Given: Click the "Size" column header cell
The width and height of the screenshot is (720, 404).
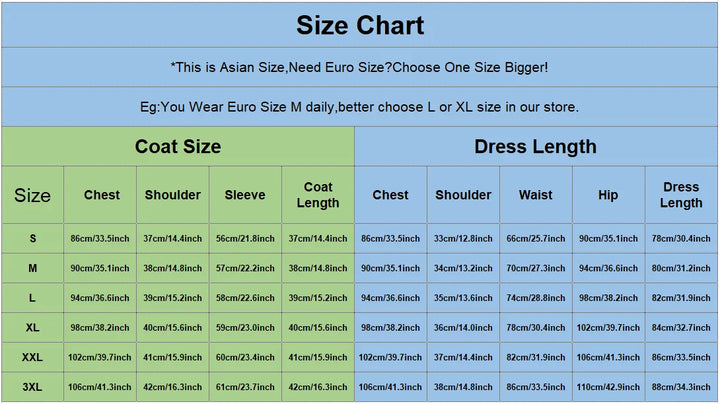Looking at the screenshot, I should point(32,195).
